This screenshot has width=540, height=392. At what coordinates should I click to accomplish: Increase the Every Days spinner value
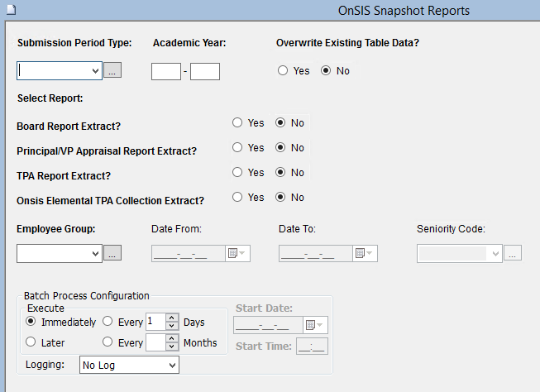(171, 318)
